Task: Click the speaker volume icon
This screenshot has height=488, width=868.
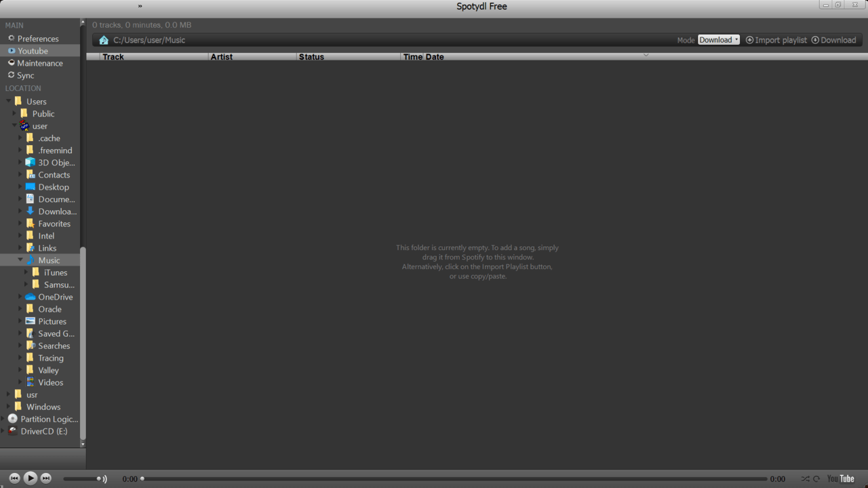Action: pos(105,479)
